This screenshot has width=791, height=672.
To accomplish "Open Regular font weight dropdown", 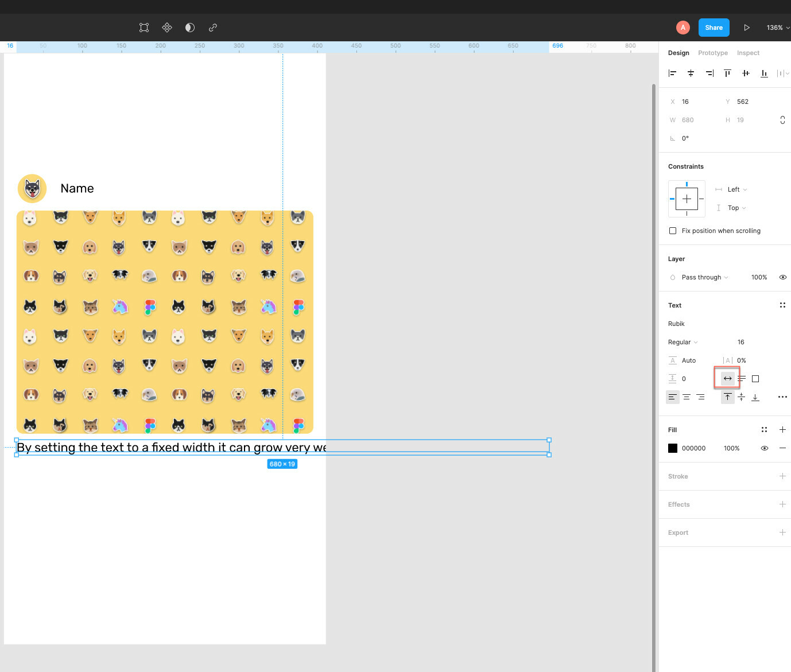I will 683,342.
